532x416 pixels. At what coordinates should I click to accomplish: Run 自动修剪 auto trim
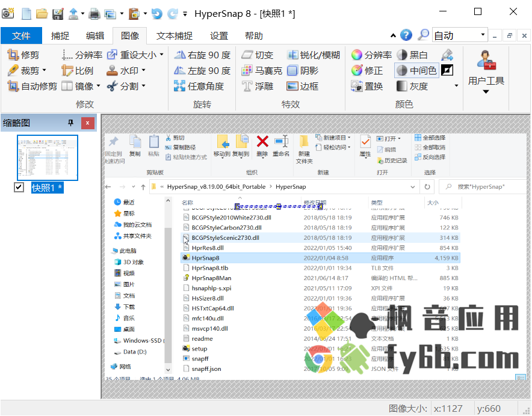32,87
